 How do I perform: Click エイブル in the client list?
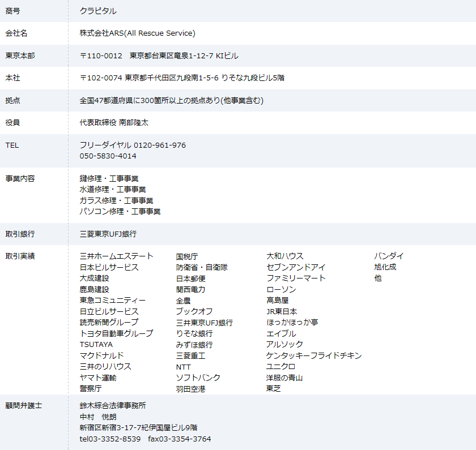coord(281,333)
